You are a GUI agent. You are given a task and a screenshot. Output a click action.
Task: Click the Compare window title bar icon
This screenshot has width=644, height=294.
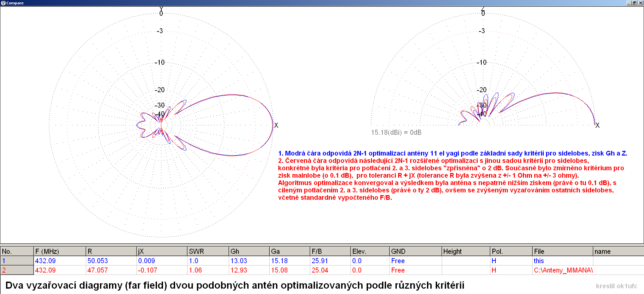coord(3,3)
